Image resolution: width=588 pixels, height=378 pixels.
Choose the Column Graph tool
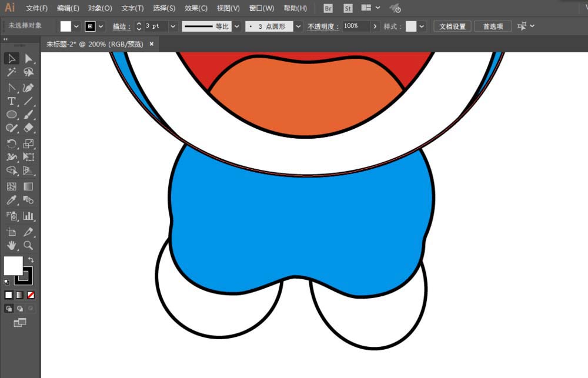[28, 216]
